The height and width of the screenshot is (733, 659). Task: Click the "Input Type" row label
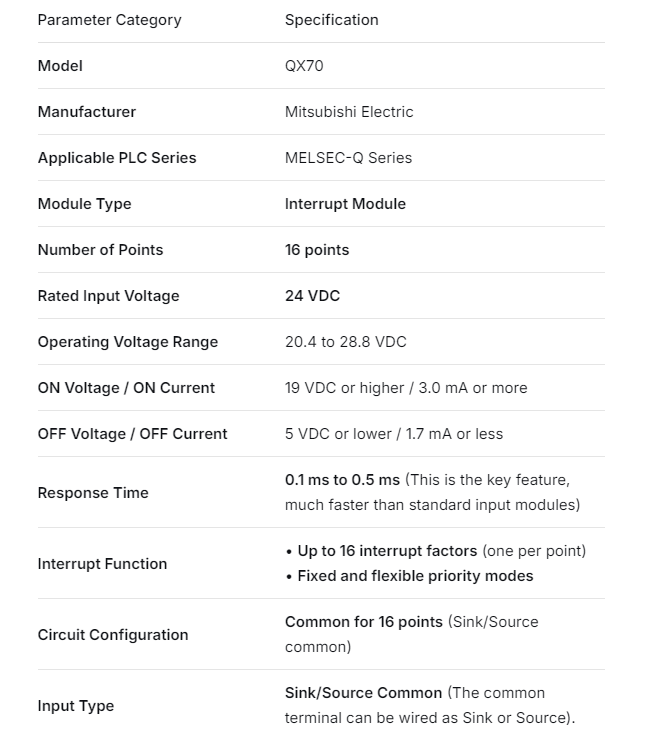pos(76,706)
